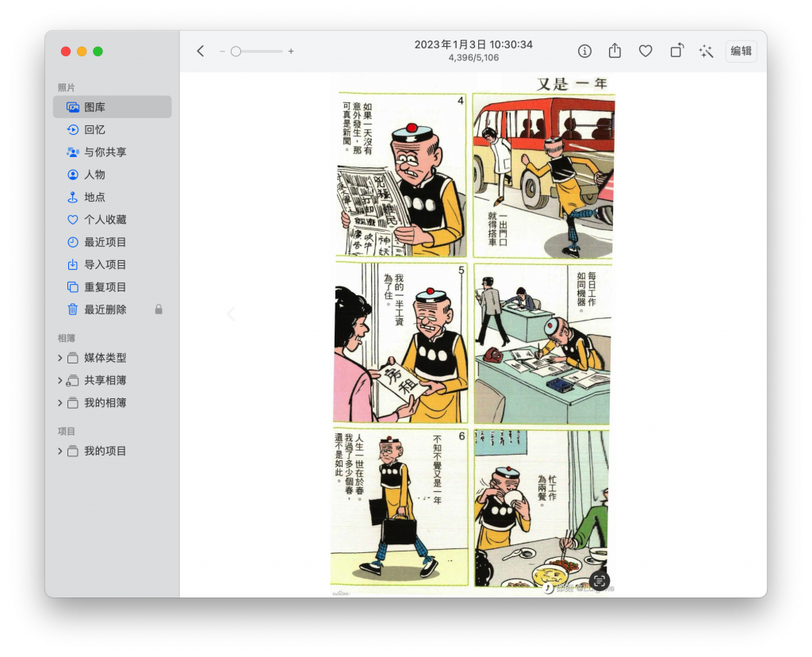Open 地点 in the sidebar

[x=113, y=197]
